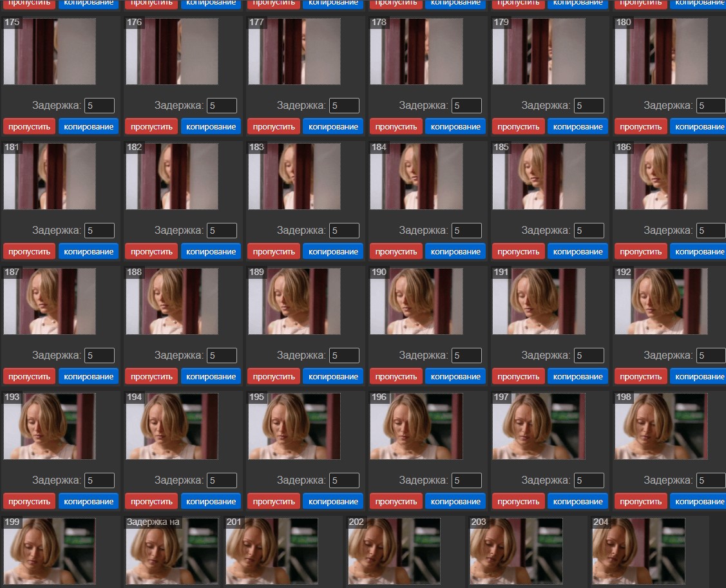This screenshot has width=726, height=588.
Task: Select the frame 175 thumbnail
Action: pyautogui.click(x=50, y=52)
